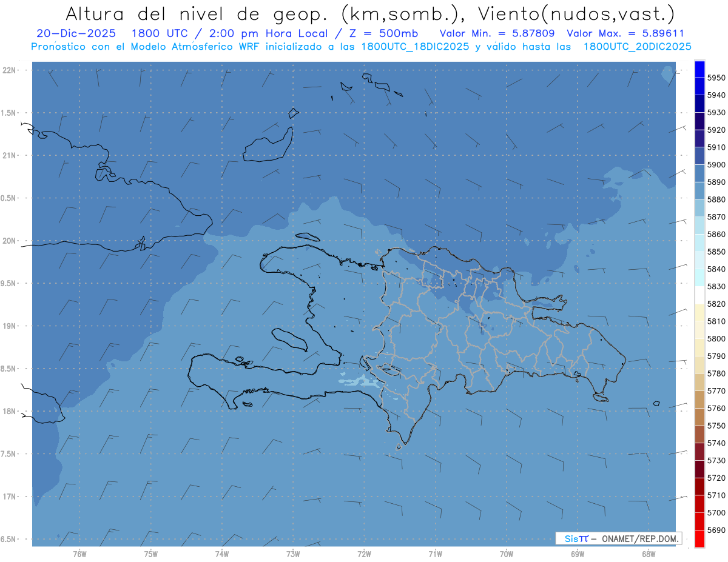Click the legend value "5820"

[716, 304]
